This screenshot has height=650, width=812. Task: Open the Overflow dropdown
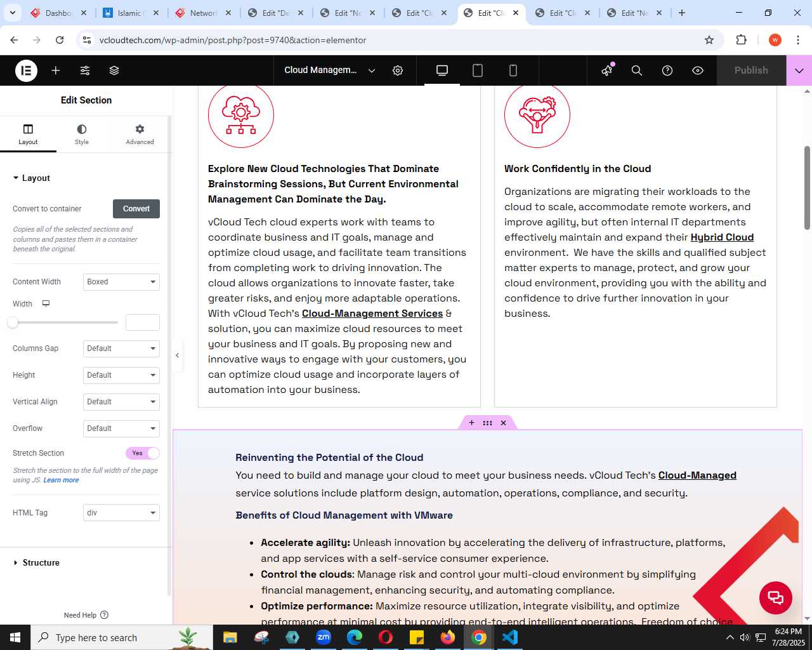(121, 428)
